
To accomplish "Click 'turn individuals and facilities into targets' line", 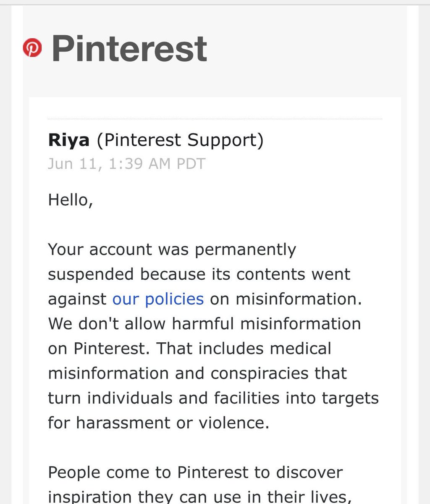I will tap(213, 398).
